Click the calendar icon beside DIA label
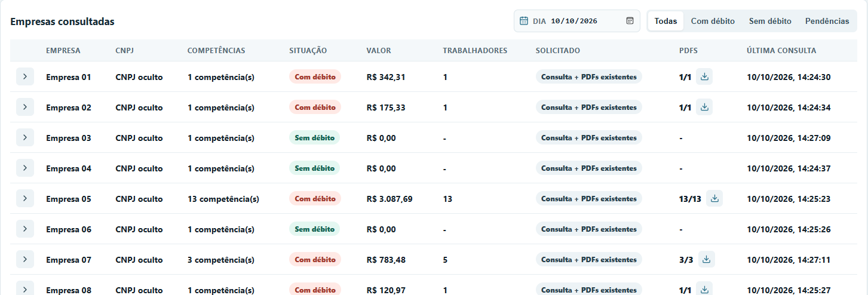The height and width of the screenshot is (295, 868). pyautogui.click(x=525, y=21)
